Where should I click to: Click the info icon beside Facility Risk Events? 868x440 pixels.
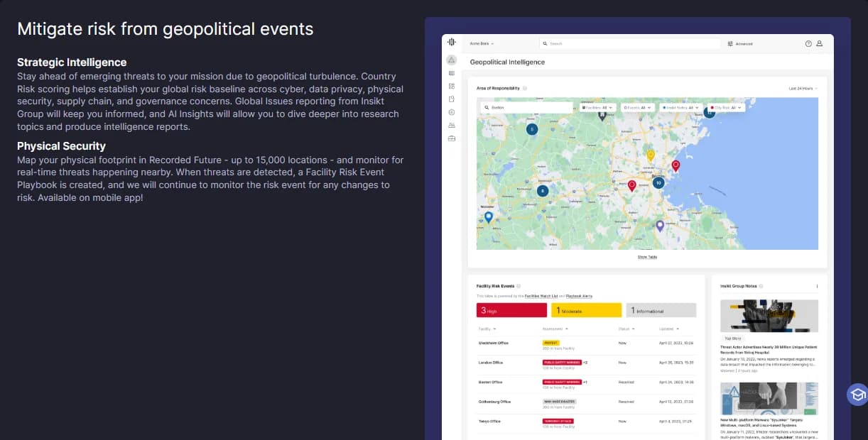[x=518, y=286]
